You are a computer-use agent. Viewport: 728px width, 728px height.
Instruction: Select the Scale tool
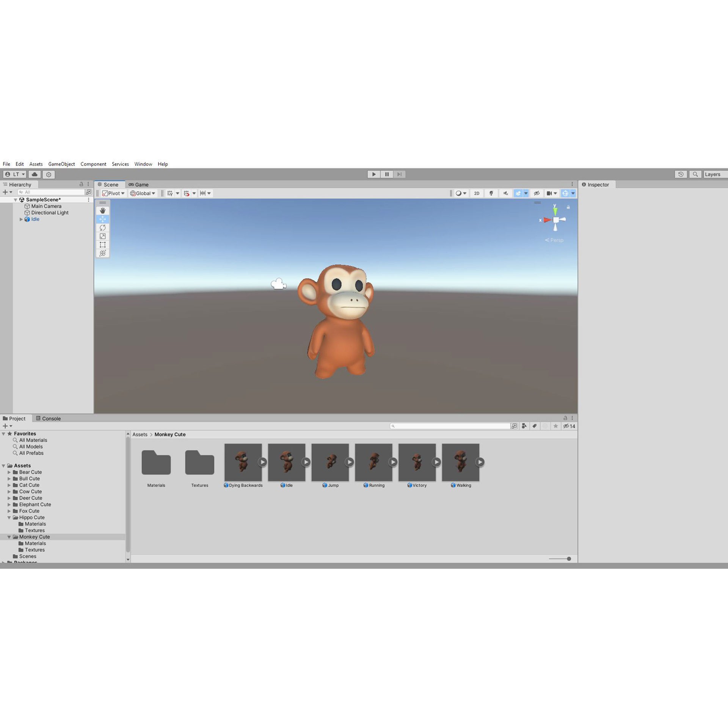coord(102,236)
